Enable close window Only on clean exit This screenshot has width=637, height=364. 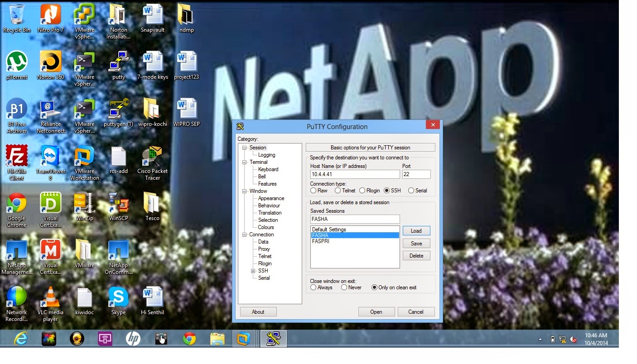click(374, 287)
